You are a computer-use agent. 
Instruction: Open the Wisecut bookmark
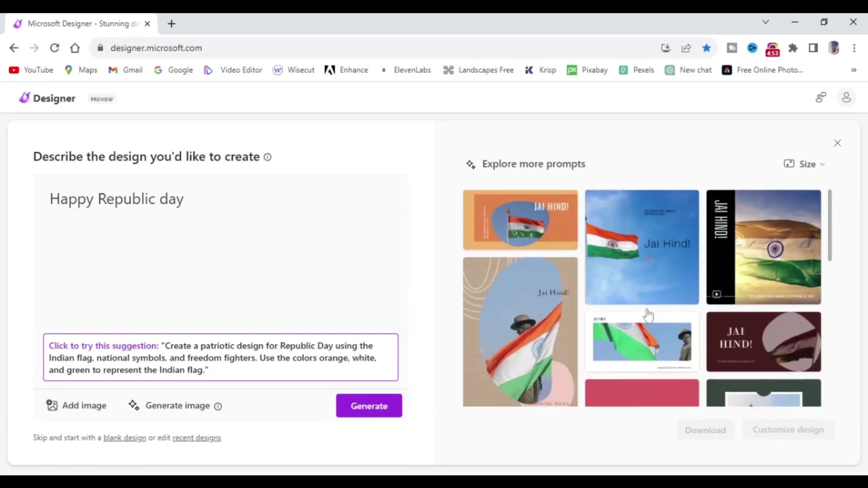pyautogui.click(x=294, y=70)
